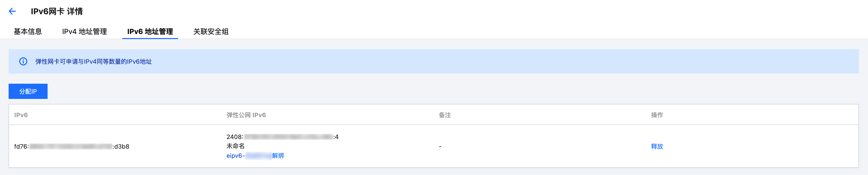Click the 备注 column header
The image size is (868, 175).
[x=445, y=115]
